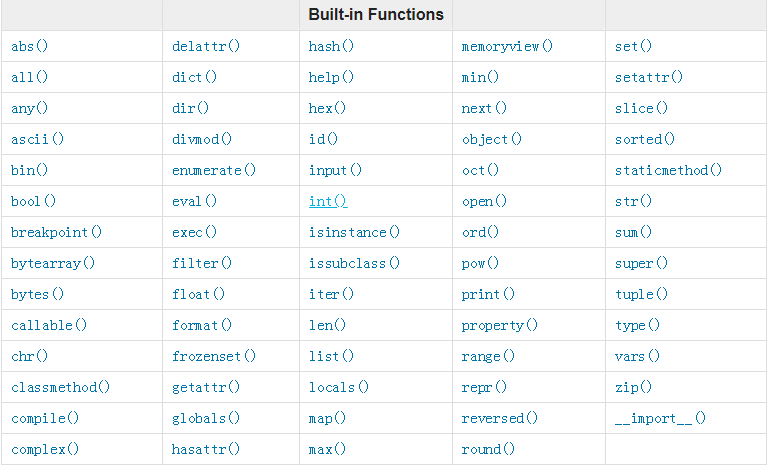Open the ord() link
The image size is (767, 466).
click(x=480, y=232)
